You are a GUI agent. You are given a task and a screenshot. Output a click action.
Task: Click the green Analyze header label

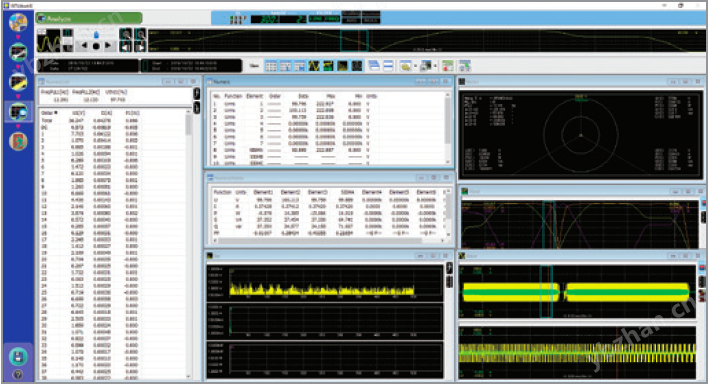pos(89,19)
